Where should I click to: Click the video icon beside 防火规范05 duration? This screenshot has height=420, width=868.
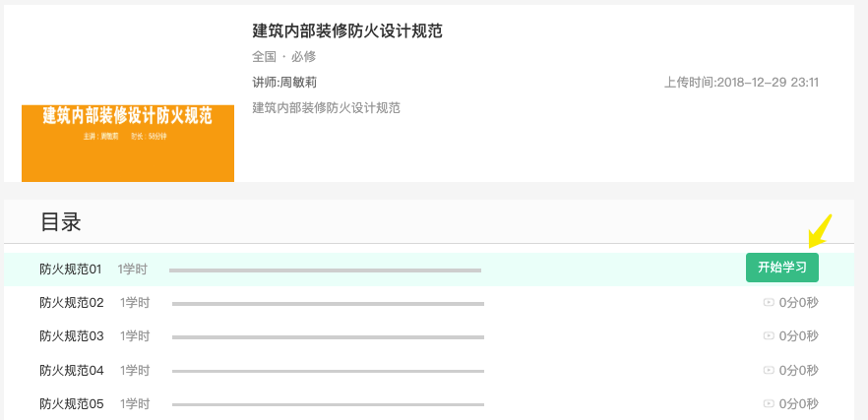pyautogui.click(x=769, y=404)
